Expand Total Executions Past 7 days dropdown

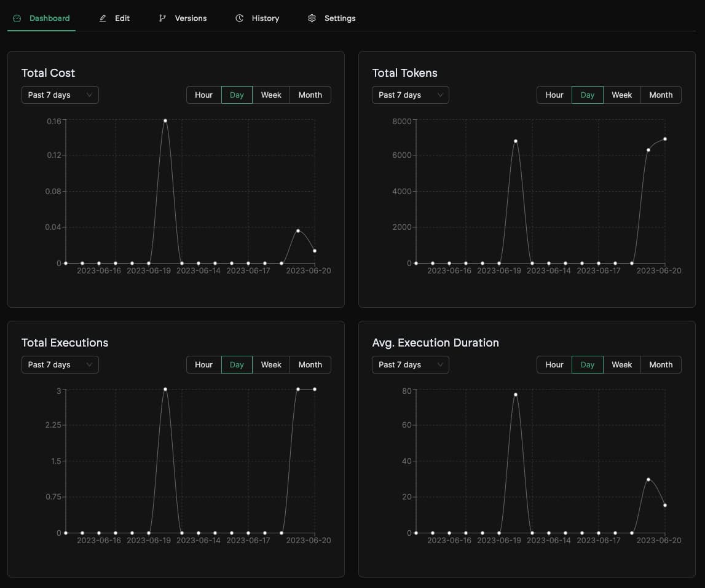tap(60, 365)
